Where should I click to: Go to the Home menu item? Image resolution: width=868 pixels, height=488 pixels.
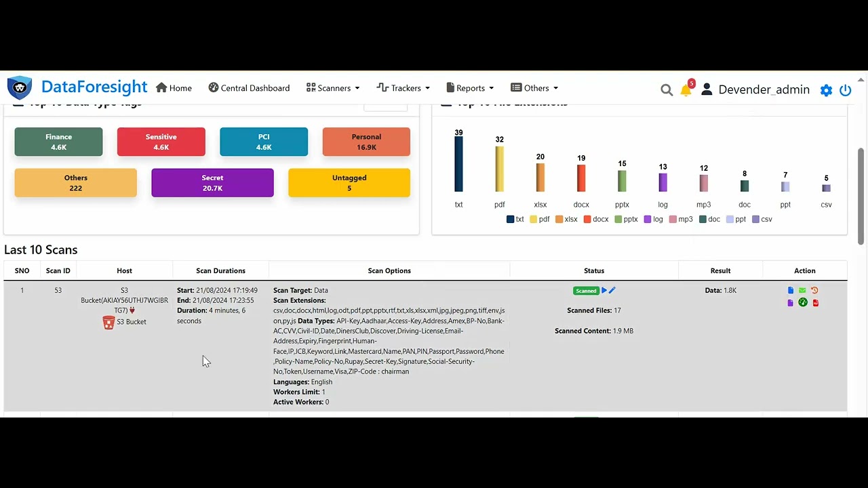coord(174,88)
